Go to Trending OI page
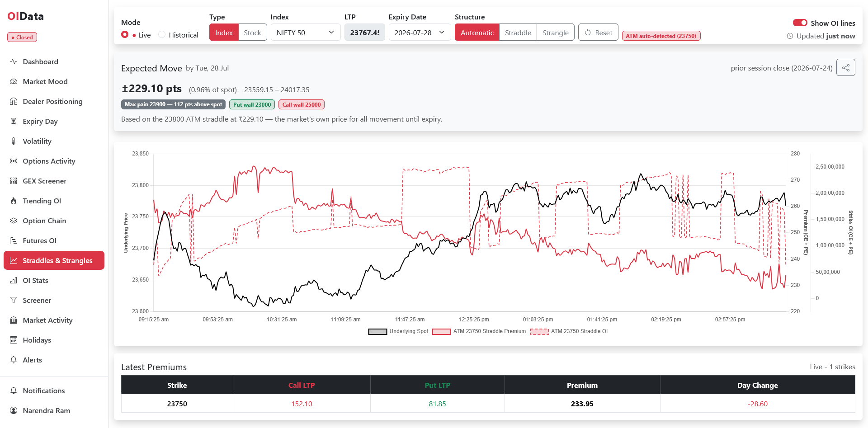Image resolution: width=868 pixels, height=428 pixels. coord(54,201)
